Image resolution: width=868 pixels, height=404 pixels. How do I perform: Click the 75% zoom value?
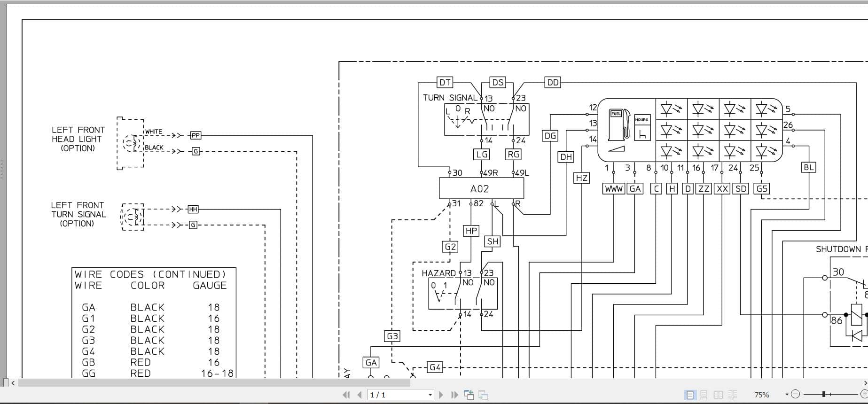[762, 395]
